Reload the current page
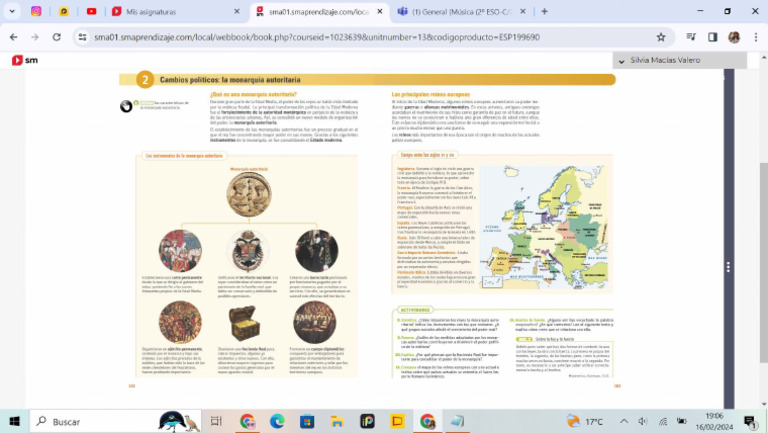Image resolution: width=768 pixels, height=433 pixels. (57, 37)
